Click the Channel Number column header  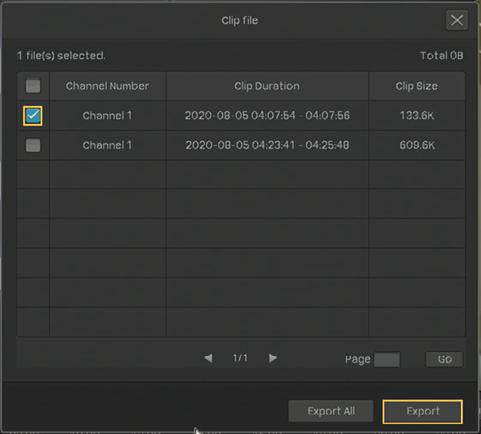coord(107,86)
